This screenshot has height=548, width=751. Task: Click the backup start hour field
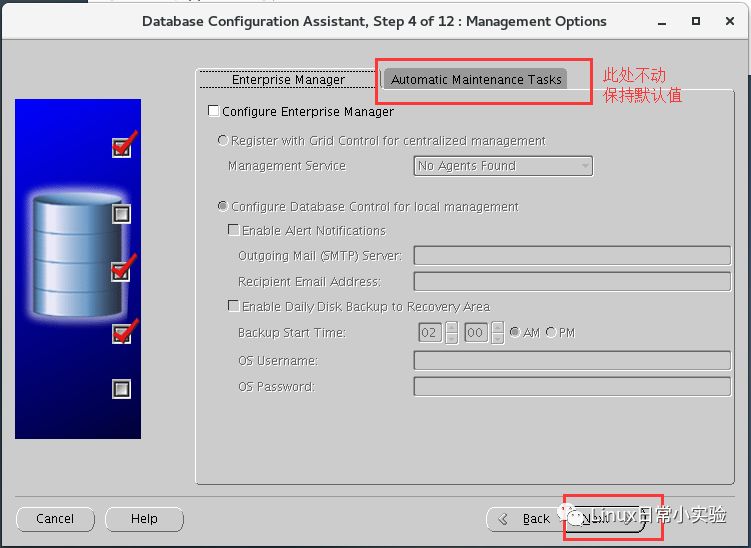[430, 332]
